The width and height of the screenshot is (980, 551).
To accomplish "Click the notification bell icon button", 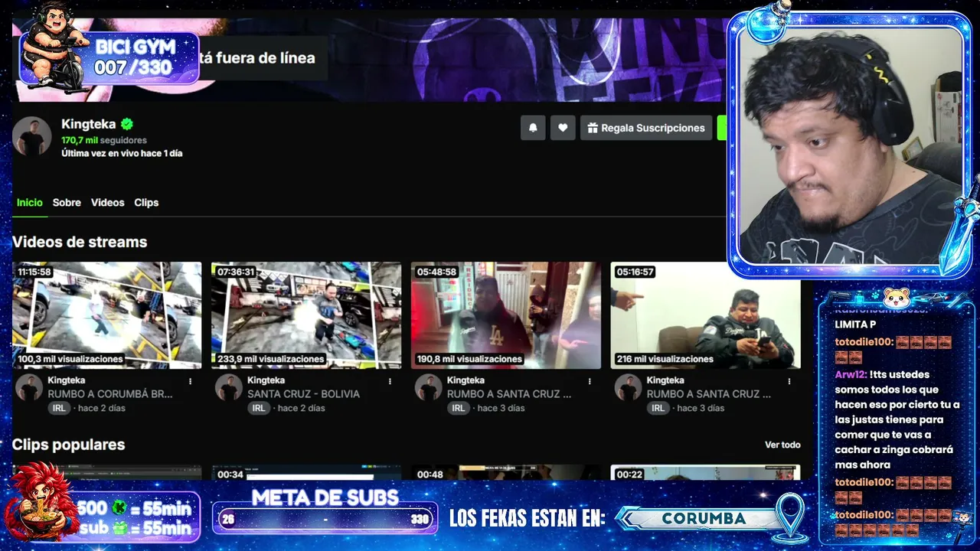I will [x=533, y=128].
